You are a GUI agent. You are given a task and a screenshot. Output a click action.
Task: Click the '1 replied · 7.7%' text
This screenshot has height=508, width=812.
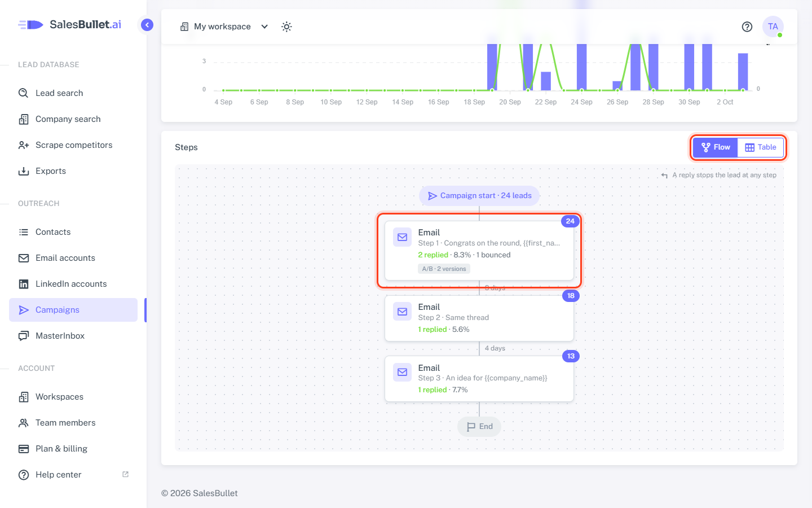pyautogui.click(x=443, y=390)
